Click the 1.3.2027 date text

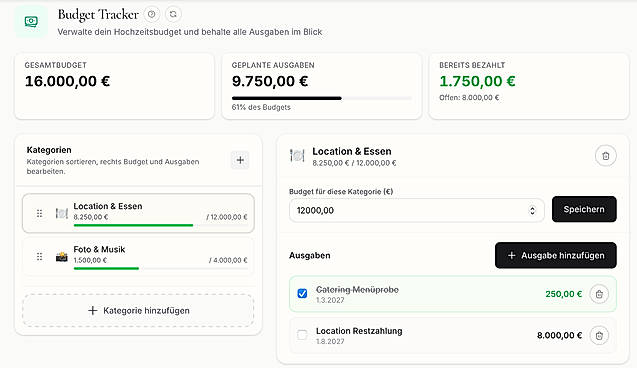click(330, 300)
